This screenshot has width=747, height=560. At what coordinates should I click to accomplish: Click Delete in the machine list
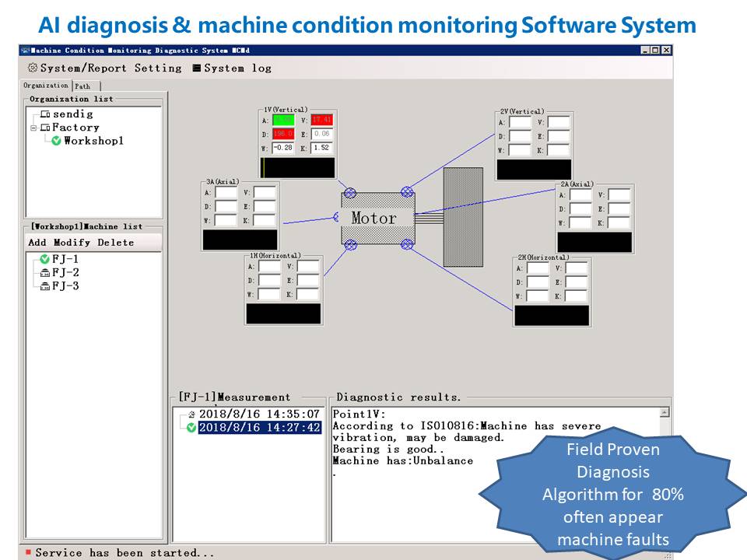pyautogui.click(x=115, y=243)
